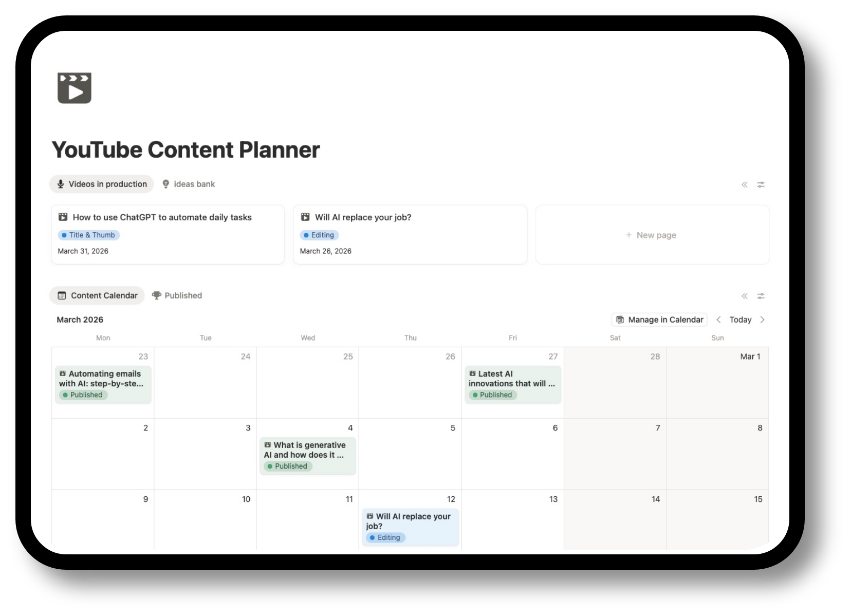Click the Today button
Screen dimensions: 851x616
tap(740, 320)
